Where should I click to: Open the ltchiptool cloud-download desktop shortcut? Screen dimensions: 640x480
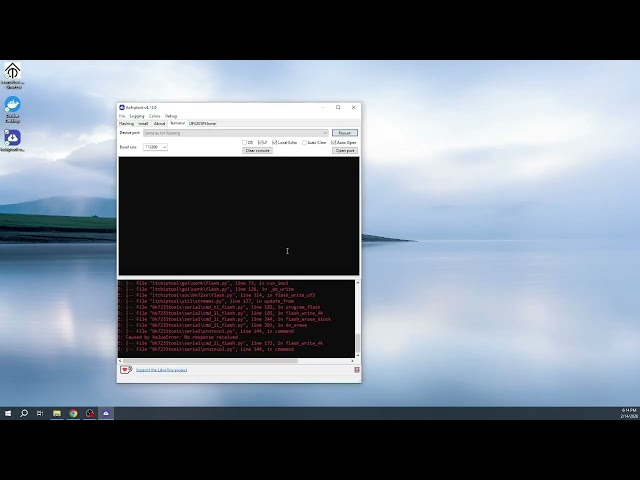click(13, 141)
